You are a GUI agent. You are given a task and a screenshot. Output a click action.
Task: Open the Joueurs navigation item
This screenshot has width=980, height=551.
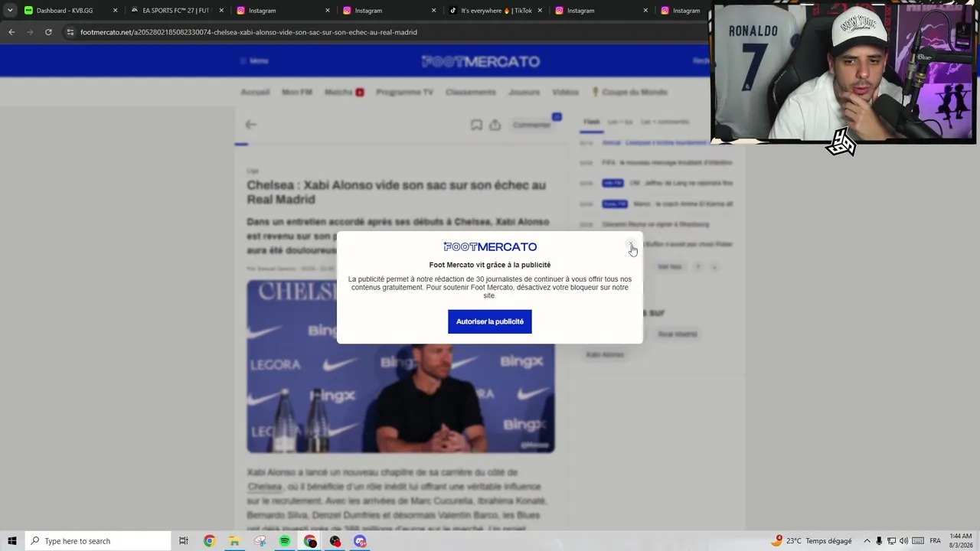pyautogui.click(x=524, y=92)
